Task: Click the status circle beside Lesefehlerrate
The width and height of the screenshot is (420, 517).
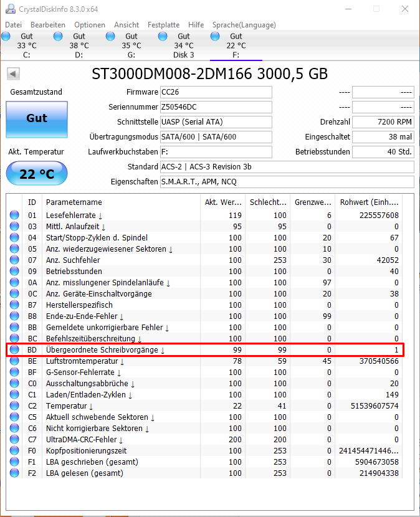Action: (14, 215)
